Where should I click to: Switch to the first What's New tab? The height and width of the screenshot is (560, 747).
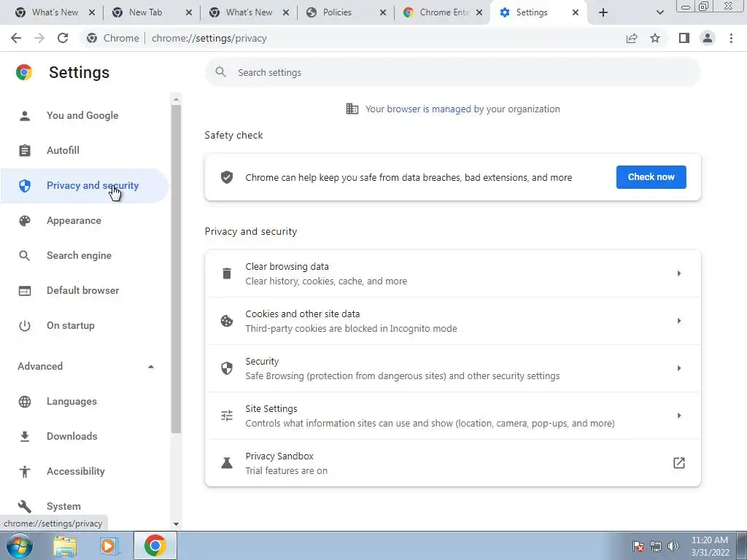55,12
